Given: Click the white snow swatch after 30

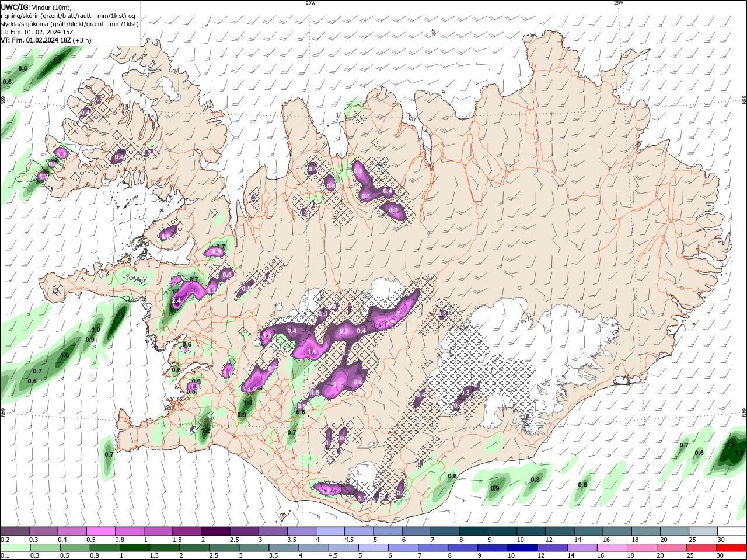Looking at the screenshot, I should pos(732,531).
